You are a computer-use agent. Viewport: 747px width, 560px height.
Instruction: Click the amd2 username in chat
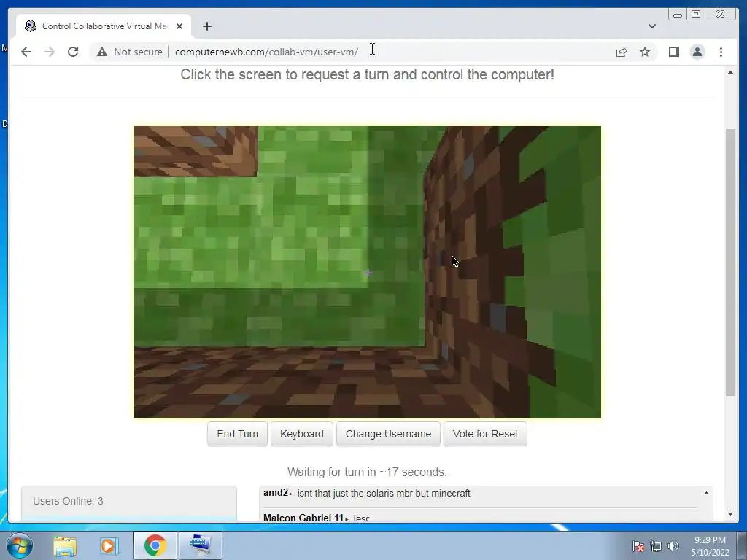click(x=276, y=493)
